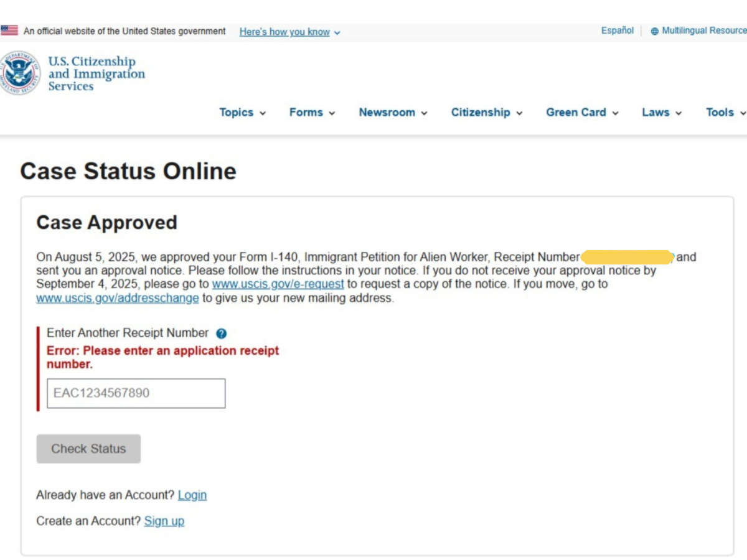The image size is (747, 560).
Task: Expand the Laws navigation menu
Action: (x=662, y=113)
